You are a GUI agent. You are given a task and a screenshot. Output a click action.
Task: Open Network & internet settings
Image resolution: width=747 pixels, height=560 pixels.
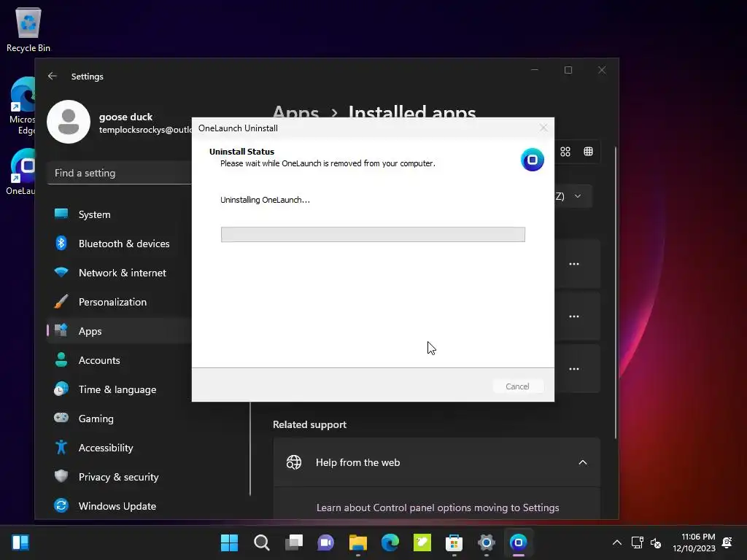click(x=119, y=273)
